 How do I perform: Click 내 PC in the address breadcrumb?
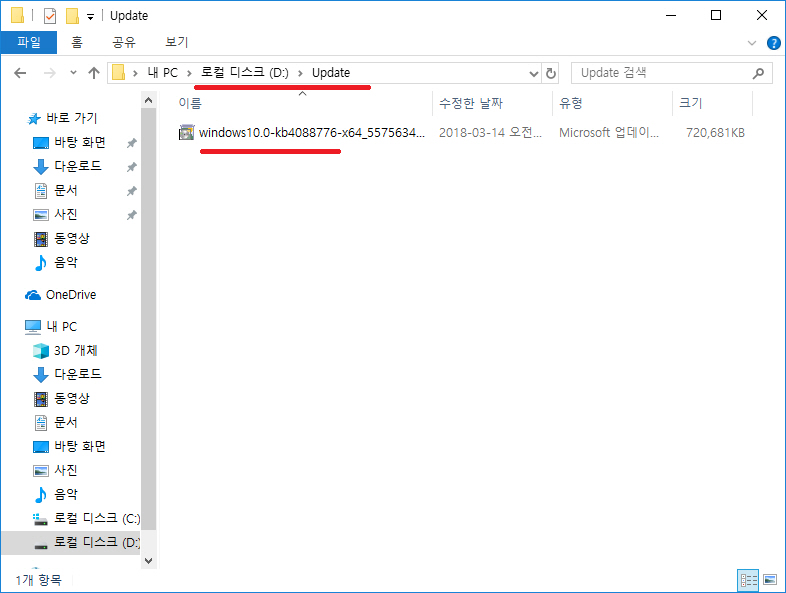pos(162,73)
